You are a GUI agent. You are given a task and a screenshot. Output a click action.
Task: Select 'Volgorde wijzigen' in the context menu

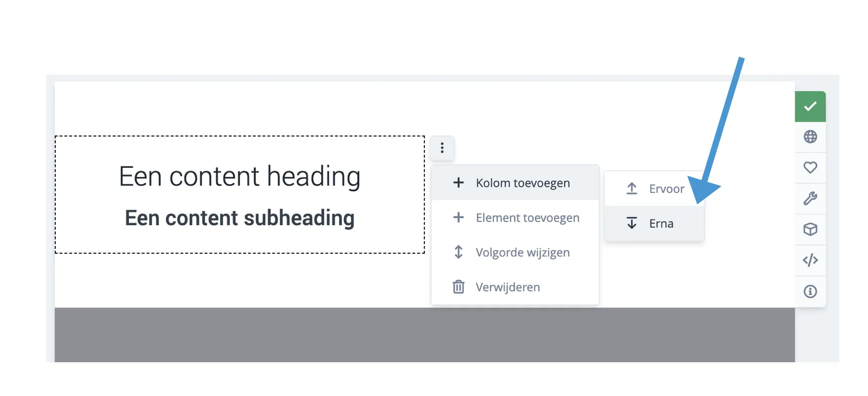point(523,252)
